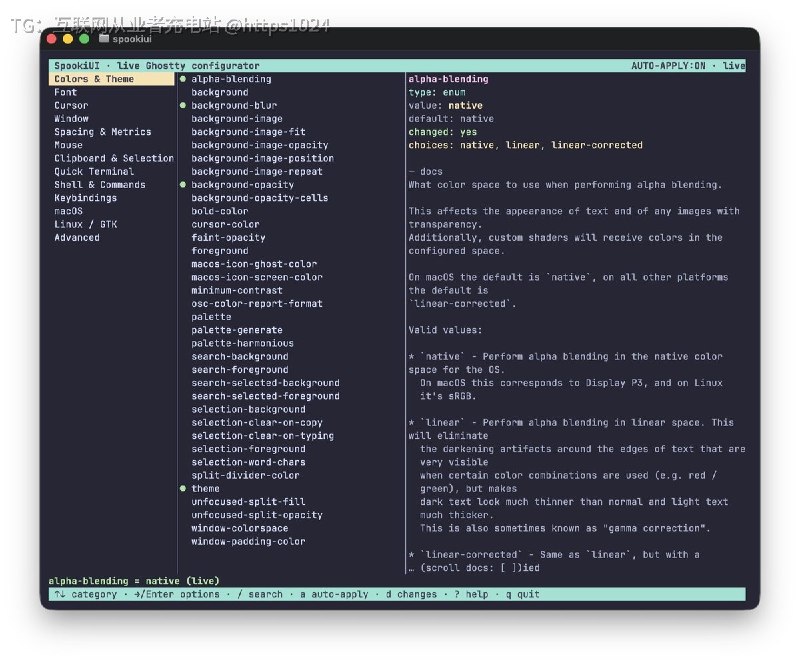The image size is (800, 663).
Task: Select the background-blur option
Action: [234, 106]
